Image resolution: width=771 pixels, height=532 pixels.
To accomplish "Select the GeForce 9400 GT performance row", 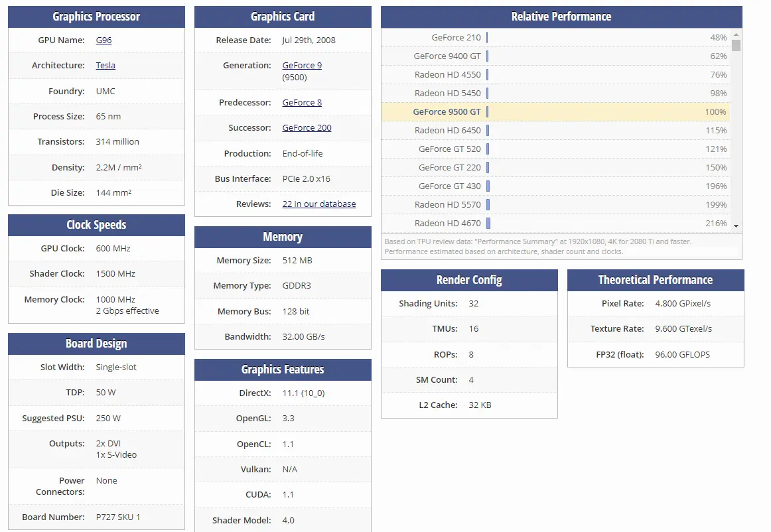I will (555, 56).
